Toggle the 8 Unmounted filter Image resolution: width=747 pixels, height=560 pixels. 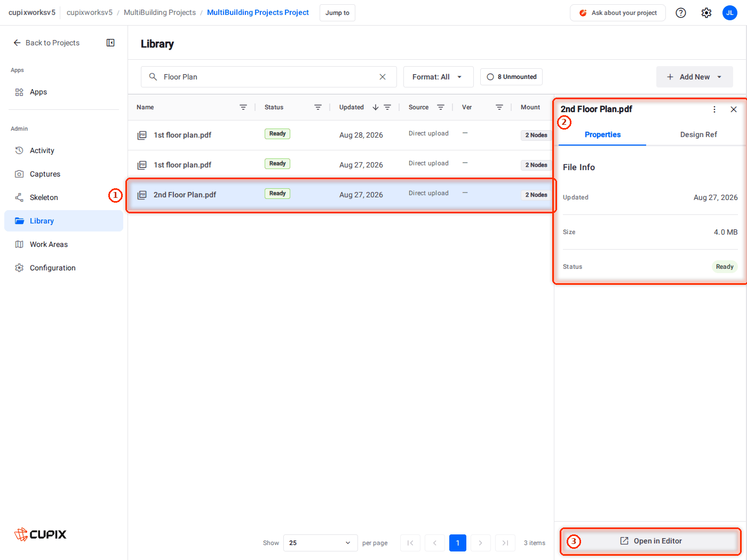pos(511,77)
